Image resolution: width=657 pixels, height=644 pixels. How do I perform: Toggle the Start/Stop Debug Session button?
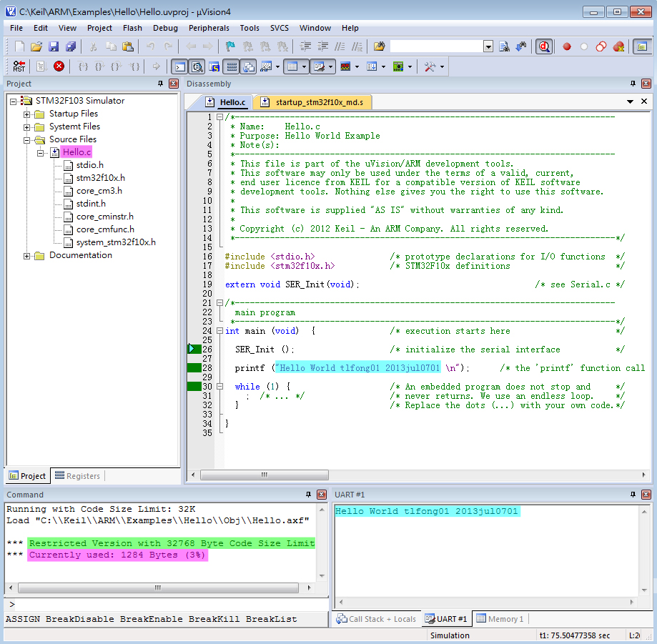pyautogui.click(x=543, y=46)
